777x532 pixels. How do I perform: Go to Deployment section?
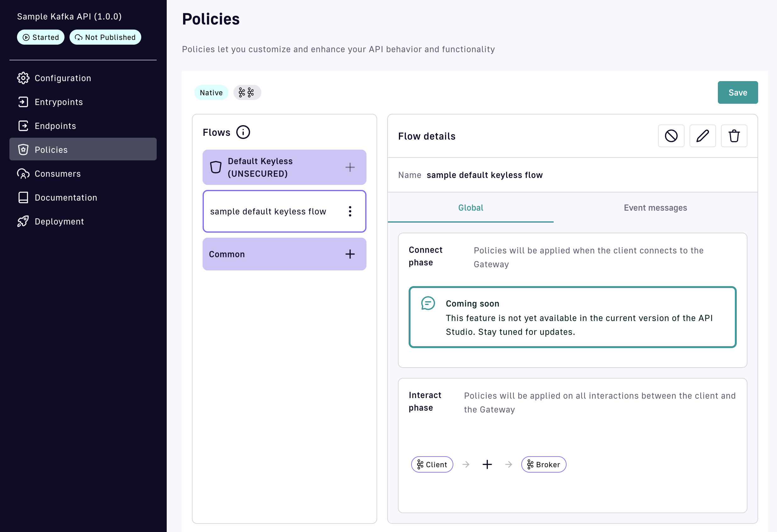coord(59,222)
